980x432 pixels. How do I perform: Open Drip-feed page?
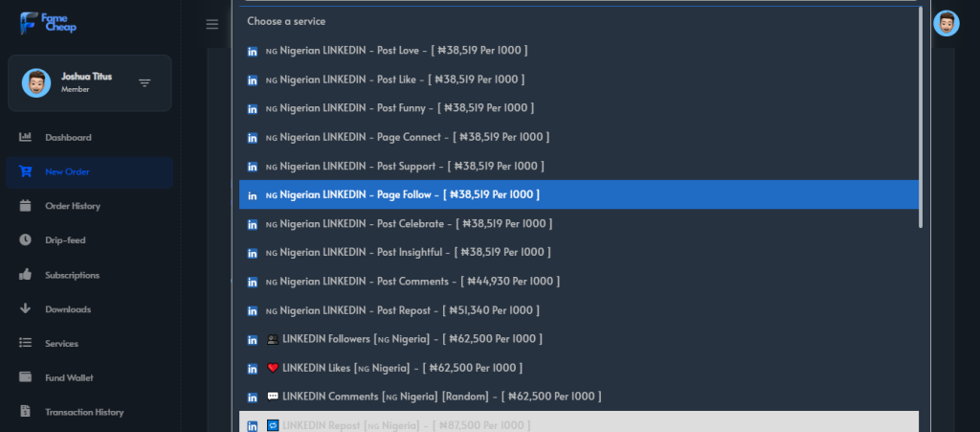(x=89, y=240)
